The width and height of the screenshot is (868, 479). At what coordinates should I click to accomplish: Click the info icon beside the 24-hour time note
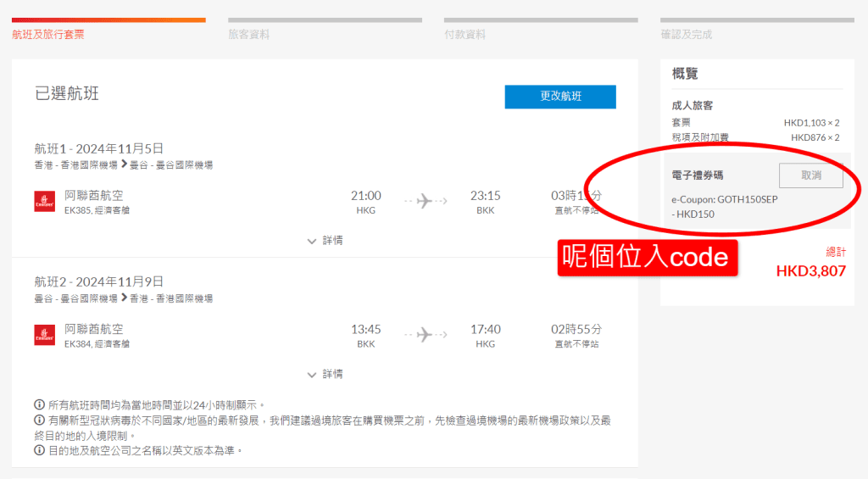(x=40, y=404)
